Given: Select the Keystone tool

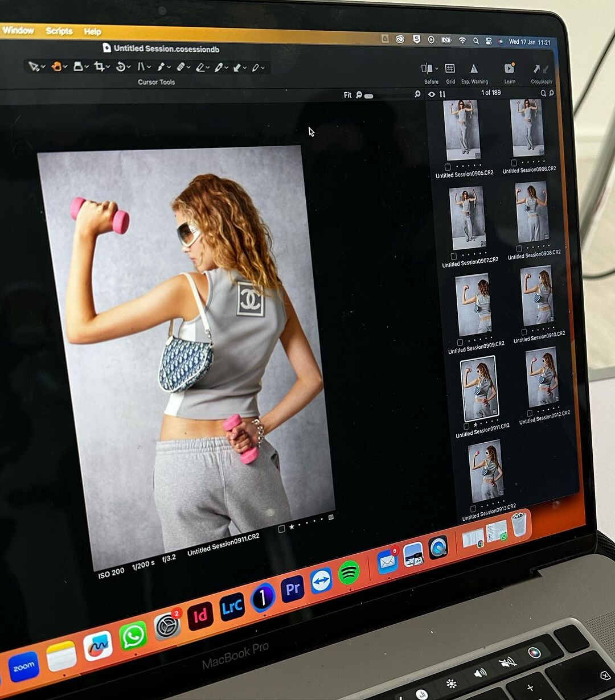Looking at the screenshot, I should point(141,67).
